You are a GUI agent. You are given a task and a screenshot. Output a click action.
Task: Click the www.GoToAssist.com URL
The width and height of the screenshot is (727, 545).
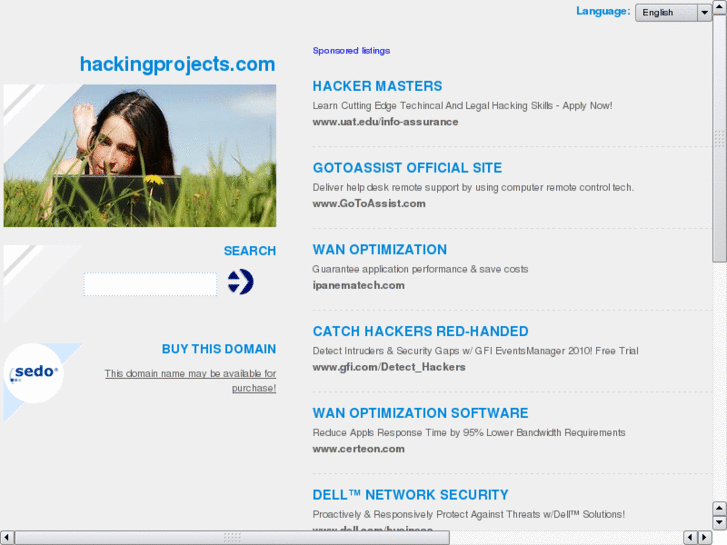369,203
